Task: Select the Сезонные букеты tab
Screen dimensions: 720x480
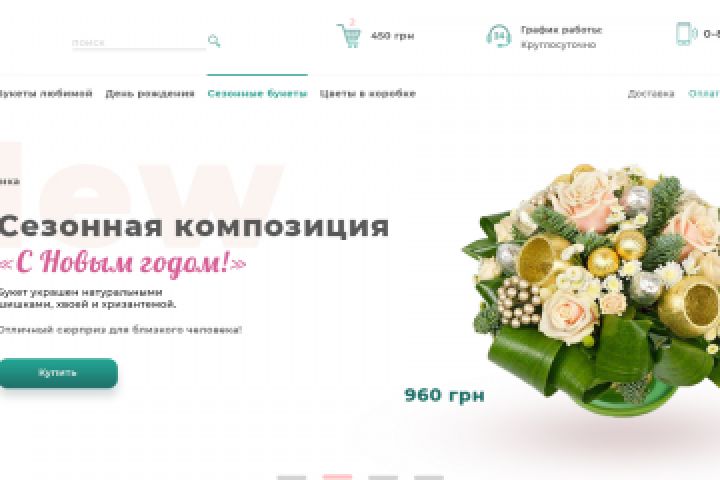Action: pos(257,94)
